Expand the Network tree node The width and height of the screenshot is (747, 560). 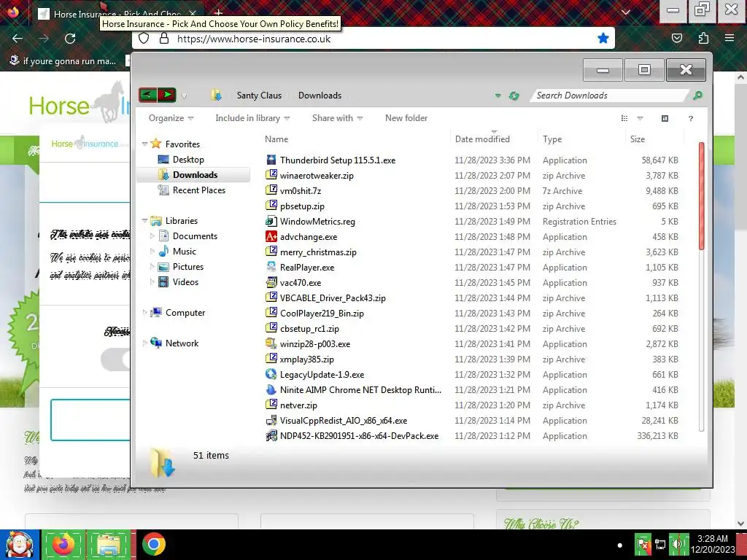tap(144, 343)
